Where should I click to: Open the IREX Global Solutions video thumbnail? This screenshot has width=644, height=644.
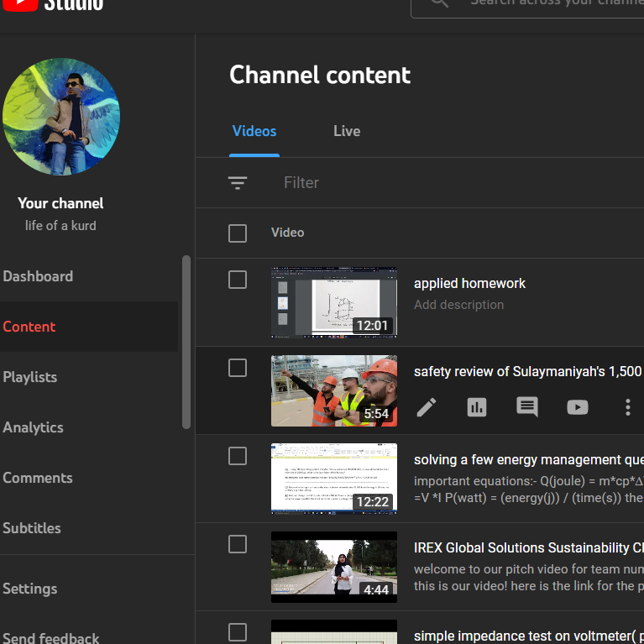(334, 567)
